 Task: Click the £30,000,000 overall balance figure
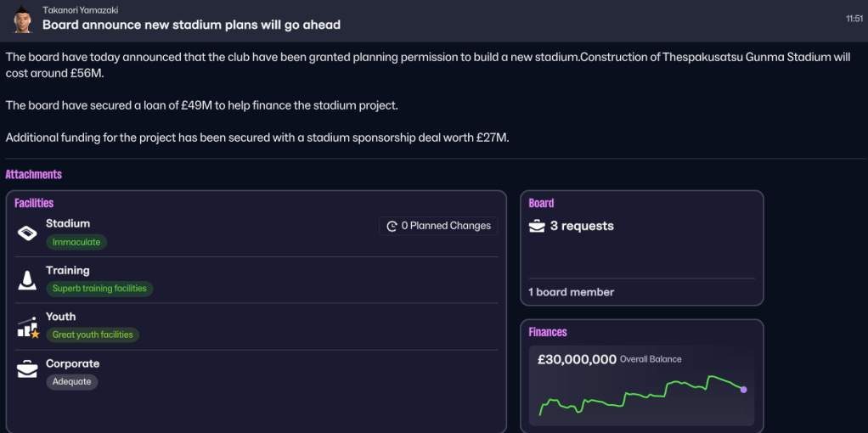(x=577, y=359)
